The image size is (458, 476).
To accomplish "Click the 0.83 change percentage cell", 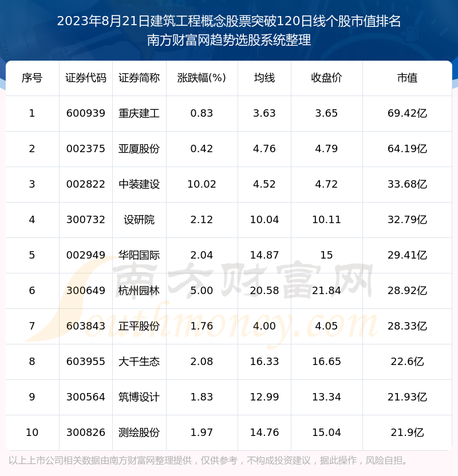I will 202,113.
